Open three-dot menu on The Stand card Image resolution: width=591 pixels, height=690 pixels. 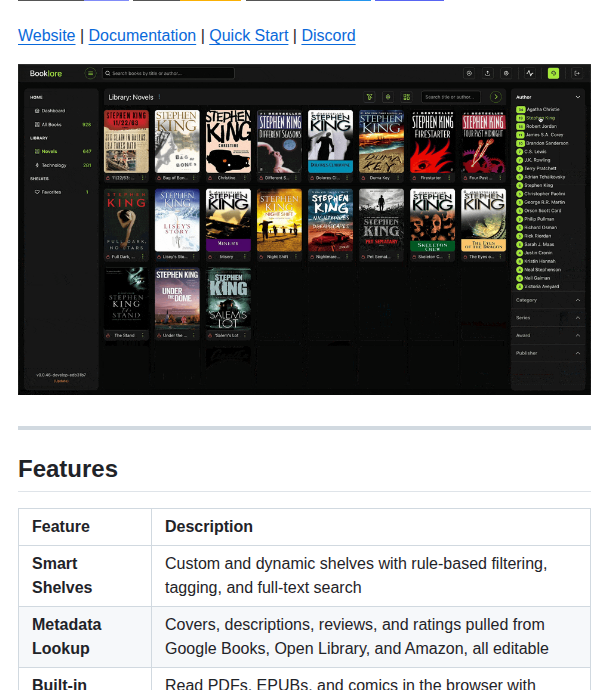[x=143, y=335]
